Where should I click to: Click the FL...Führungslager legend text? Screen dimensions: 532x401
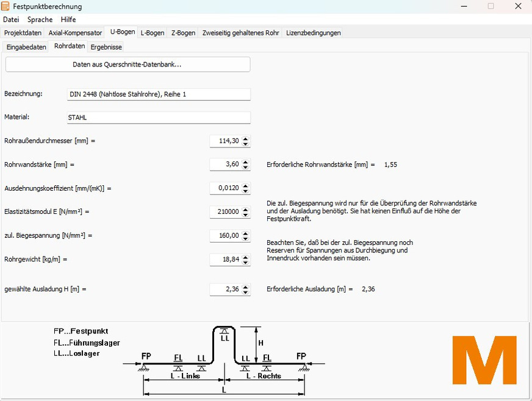click(87, 342)
